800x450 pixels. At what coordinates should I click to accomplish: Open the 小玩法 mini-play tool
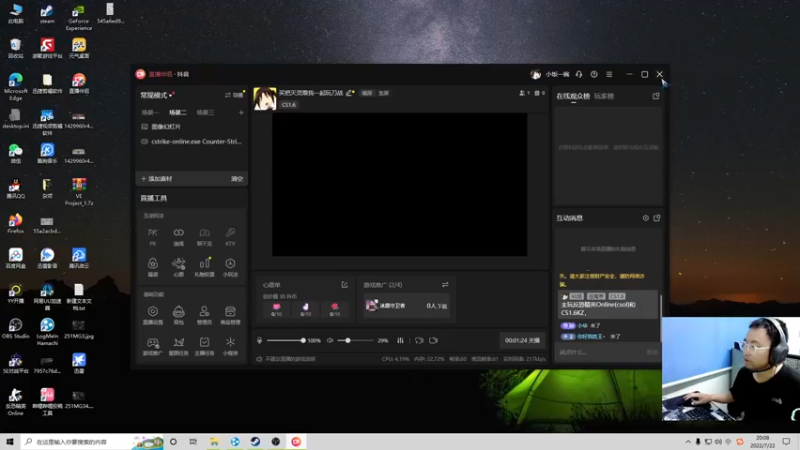coord(231,267)
